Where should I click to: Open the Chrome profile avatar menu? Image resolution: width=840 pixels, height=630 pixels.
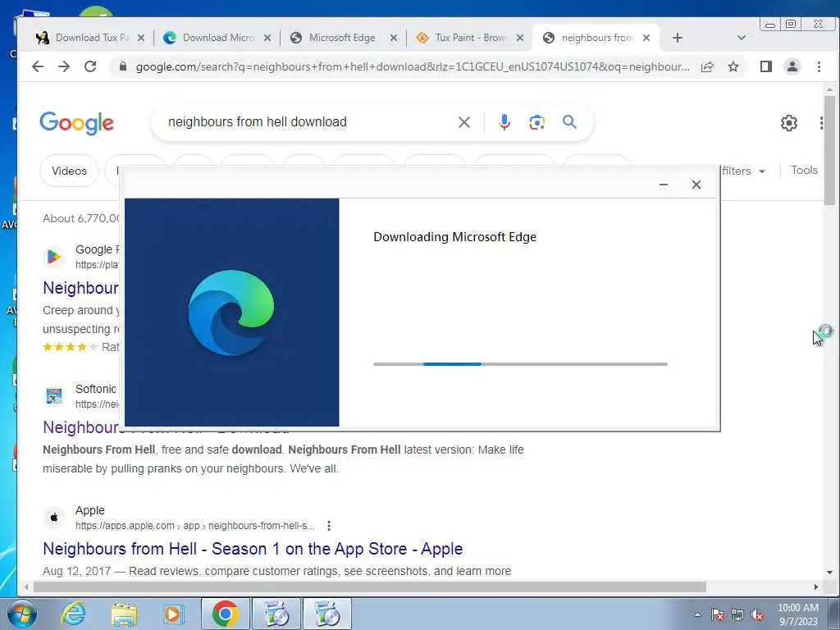[x=792, y=66]
